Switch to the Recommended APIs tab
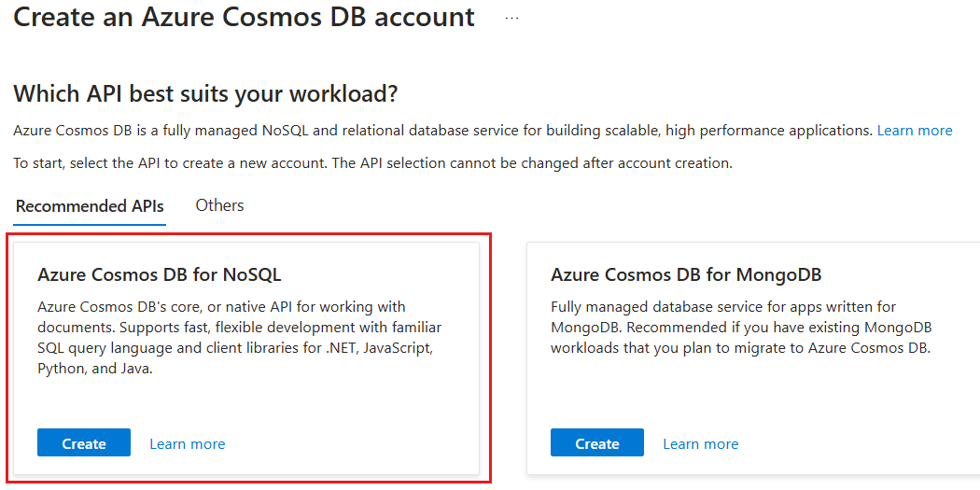Image resolution: width=980 pixels, height=490 pixels. pos(90,206)
